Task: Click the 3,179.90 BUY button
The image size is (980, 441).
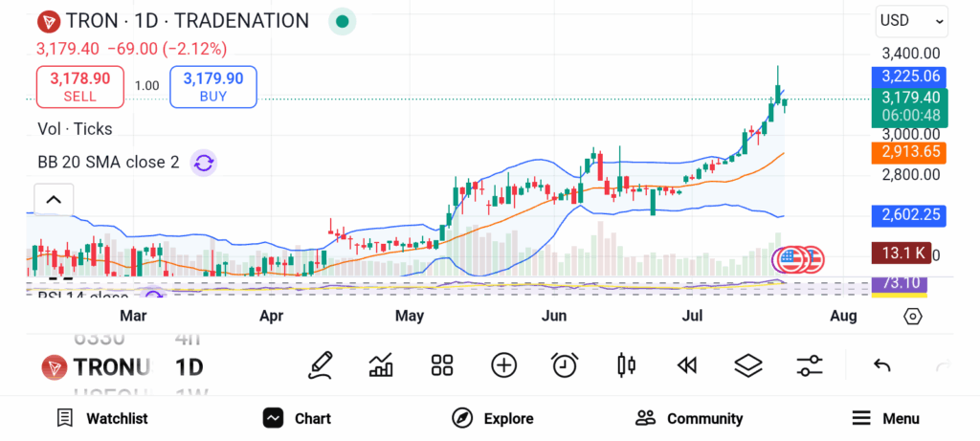Action: point(213,87)
